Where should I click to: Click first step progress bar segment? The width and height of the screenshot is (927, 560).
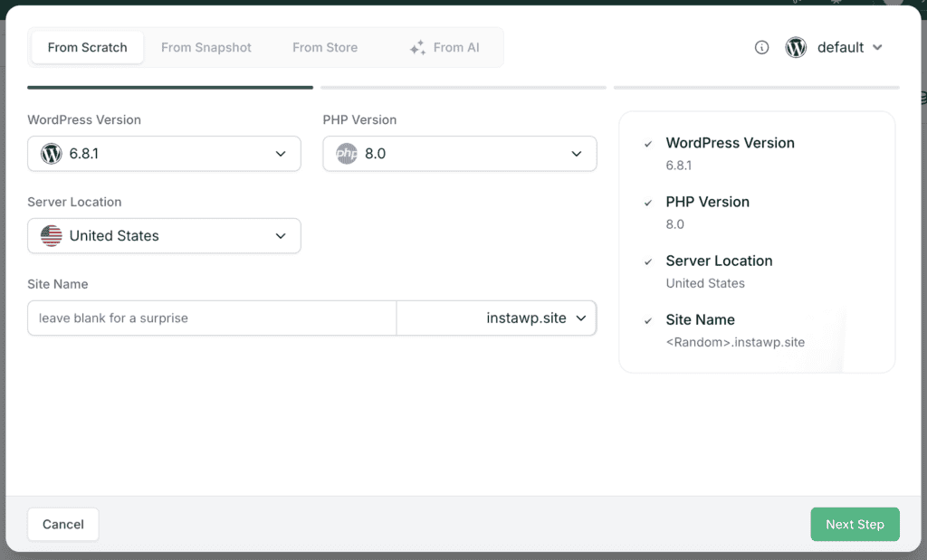point(170,88)
